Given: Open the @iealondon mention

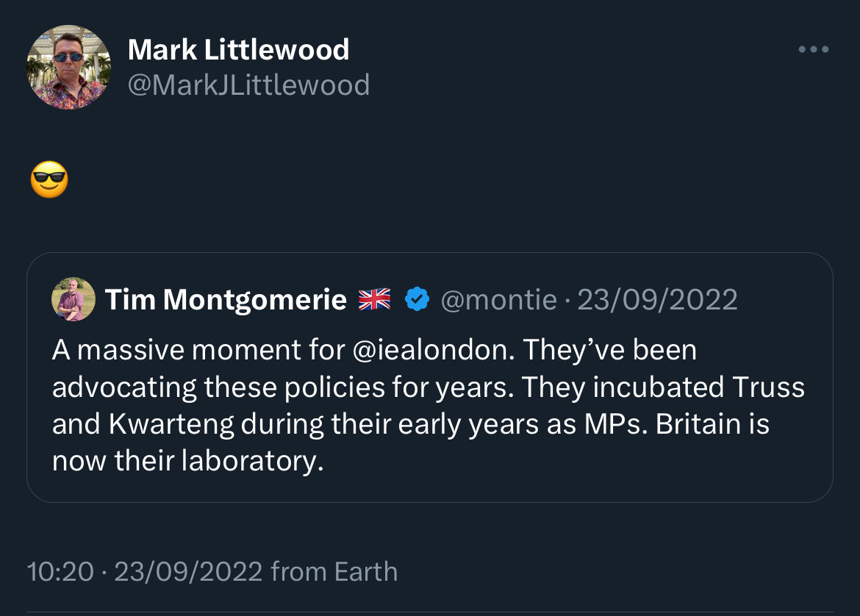Looking at the screenshot, I should [431, 351].
